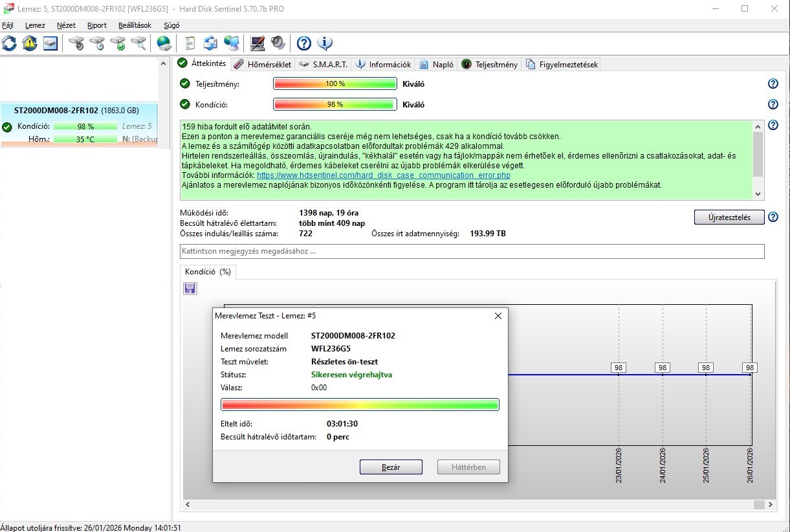Click the Hard Disk Sentinel title bar icon
The width and height of the screenshot is (790, 532).
coord(8,8)
